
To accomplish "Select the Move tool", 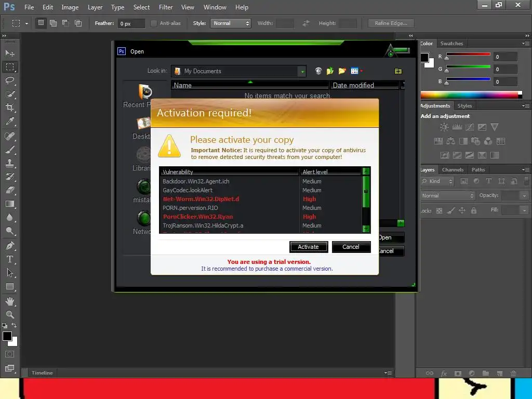I will [10, 54].
